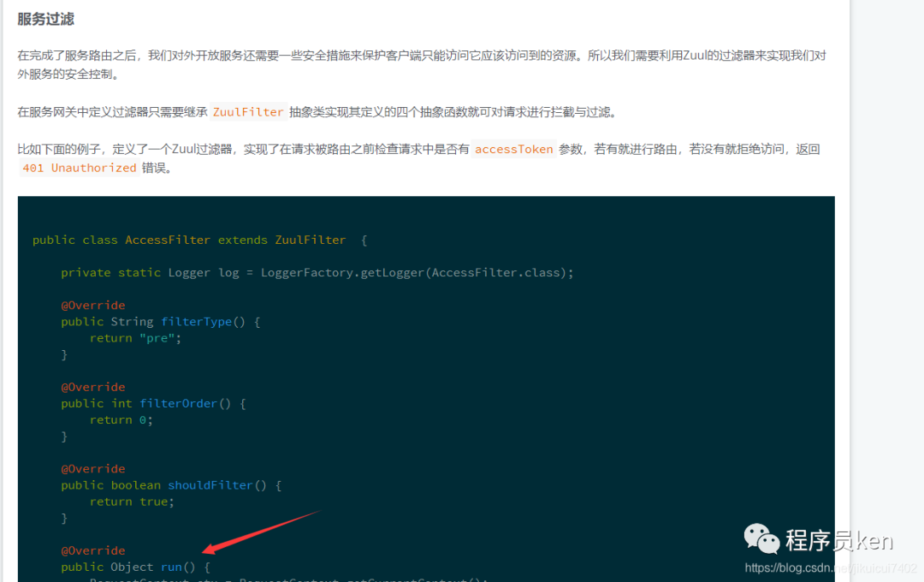Click the Logger log declaration line

(x=317, y=272)
